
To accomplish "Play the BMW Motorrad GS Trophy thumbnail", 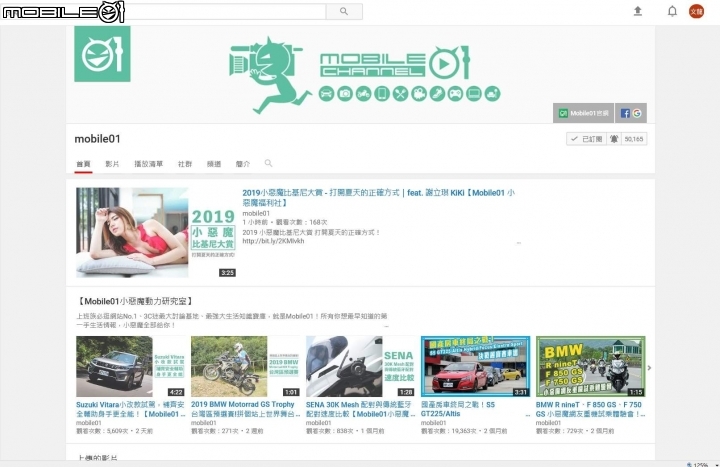I will coord(245,366).
